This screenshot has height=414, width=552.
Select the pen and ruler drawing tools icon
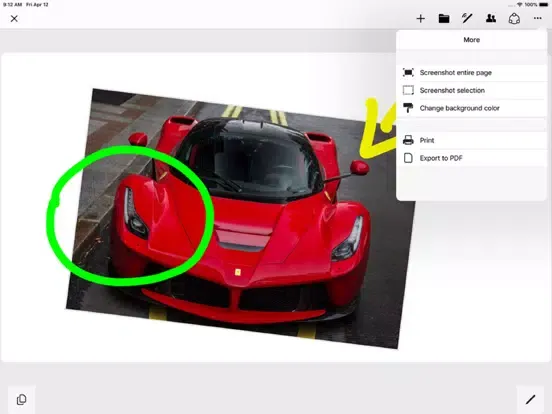(467, 18)
